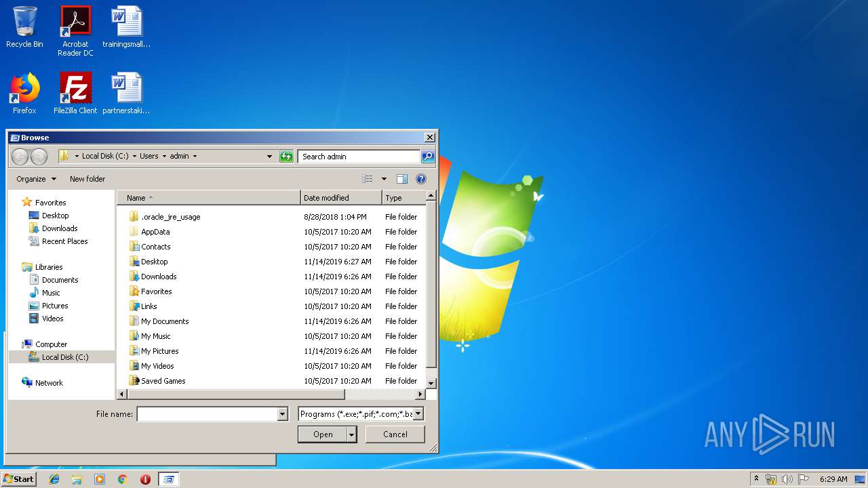This screenshot has height=488, width=868.
Task: Open Action Center flag tray icon
Action: [x=804, y=479]
